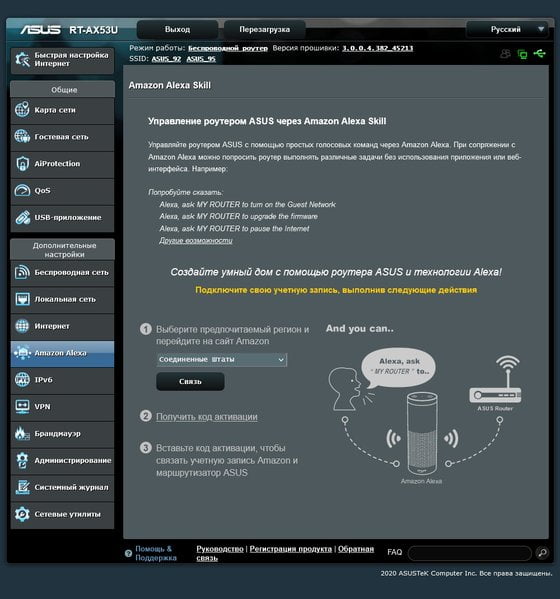Open QoS gauge icon
This screenshot has height=599, width=560.
coord(22,190)
